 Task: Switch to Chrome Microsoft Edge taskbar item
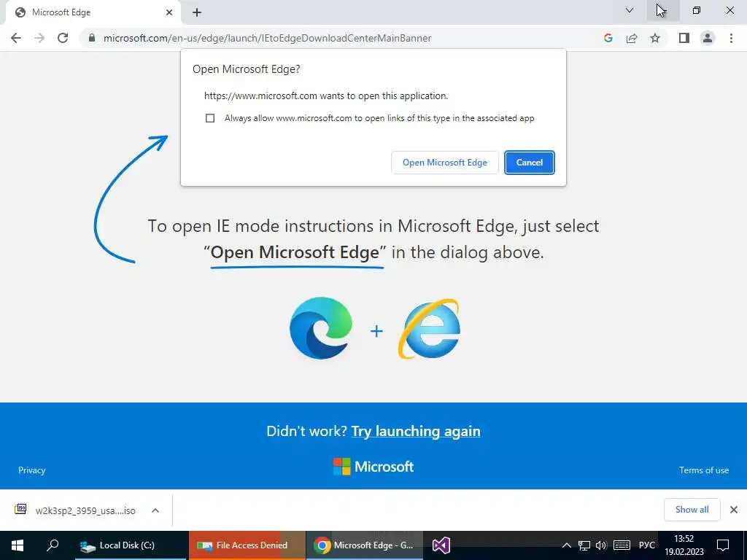(x=365, y=545)
